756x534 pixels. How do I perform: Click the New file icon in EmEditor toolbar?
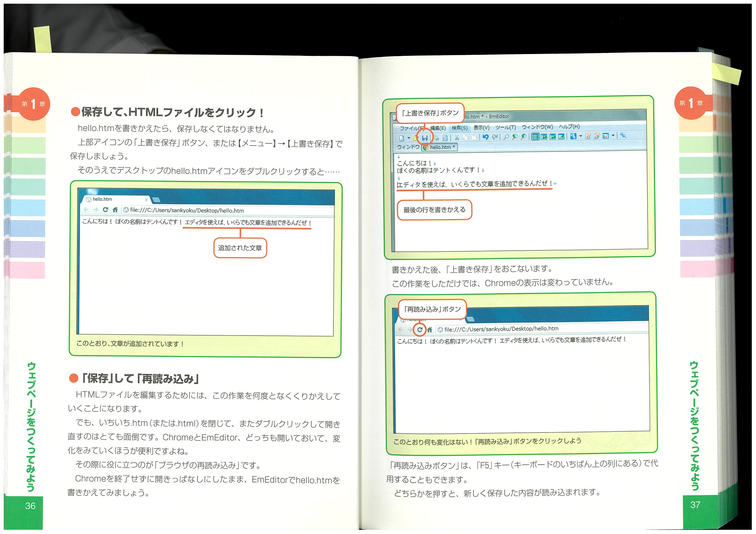[x=402, y=139]
